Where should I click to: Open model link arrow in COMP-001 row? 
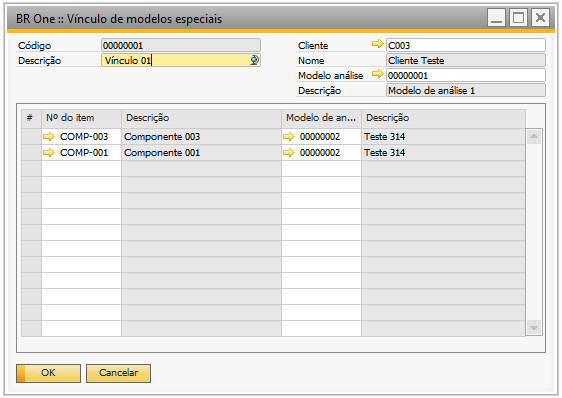[x=289, y=153]
